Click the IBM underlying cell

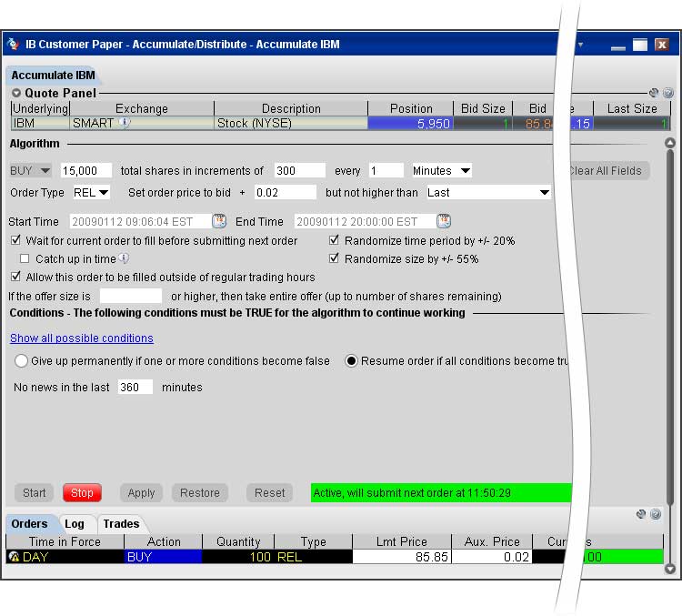point(40,124)
